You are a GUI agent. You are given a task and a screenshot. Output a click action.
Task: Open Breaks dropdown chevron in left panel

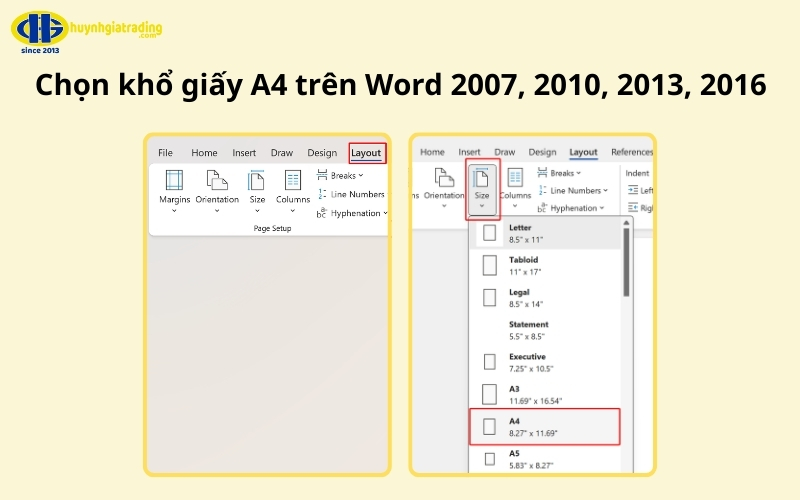point(361,176)
